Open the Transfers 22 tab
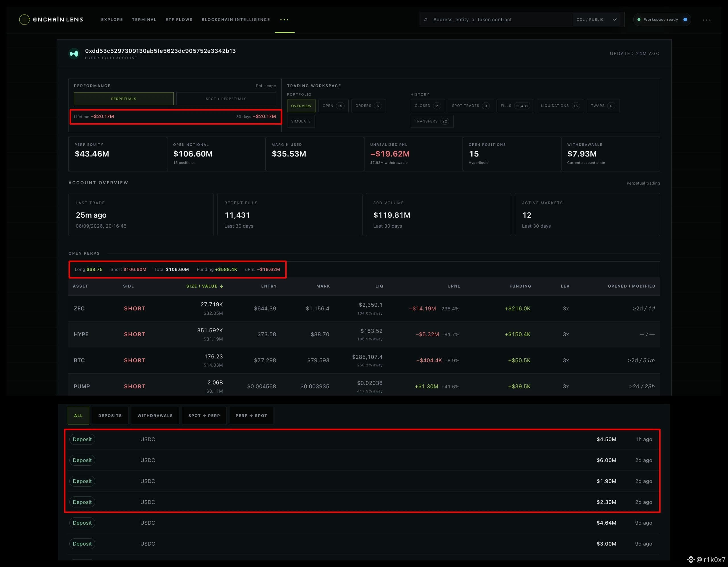728x567 pixels. point(432,121)
